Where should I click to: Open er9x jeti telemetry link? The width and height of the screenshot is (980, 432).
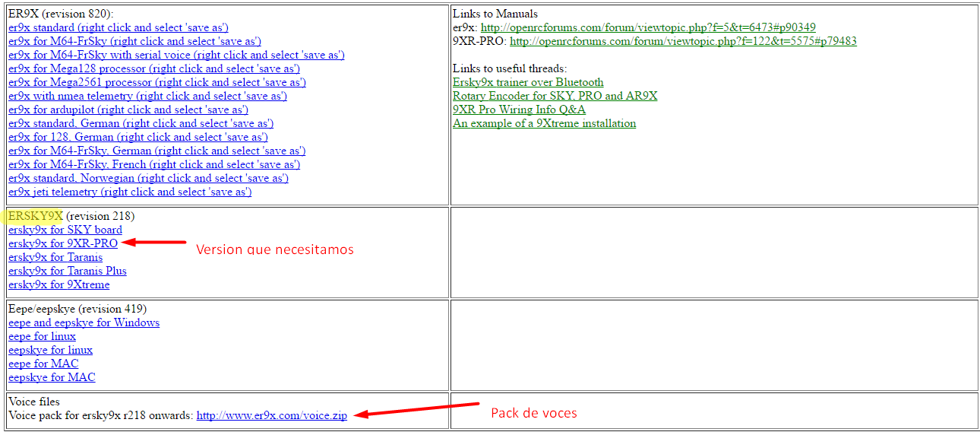tap(130, 192)
